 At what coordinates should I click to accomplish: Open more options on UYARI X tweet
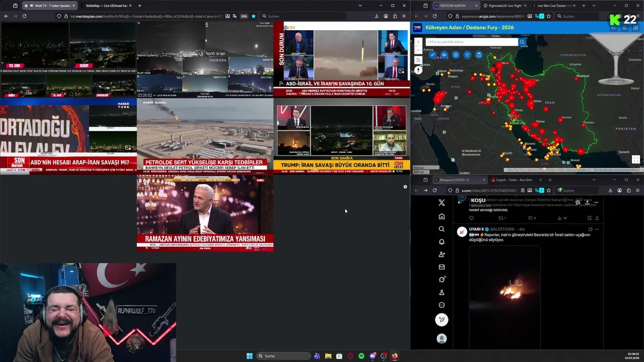coord(597,229)
